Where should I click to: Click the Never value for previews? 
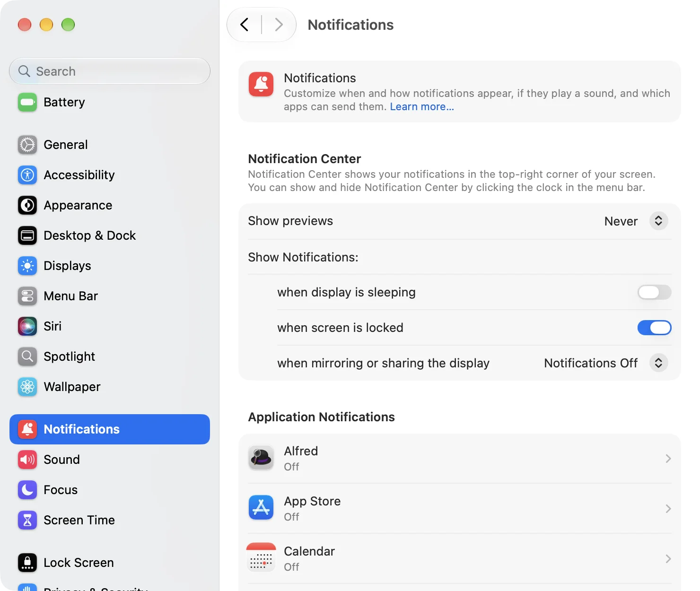[621, 221]
